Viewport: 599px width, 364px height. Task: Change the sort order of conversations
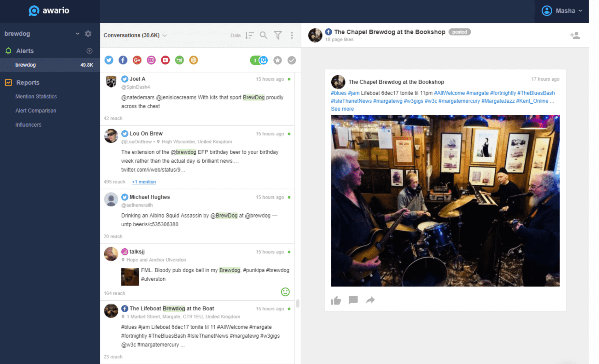tap(249, 35)
